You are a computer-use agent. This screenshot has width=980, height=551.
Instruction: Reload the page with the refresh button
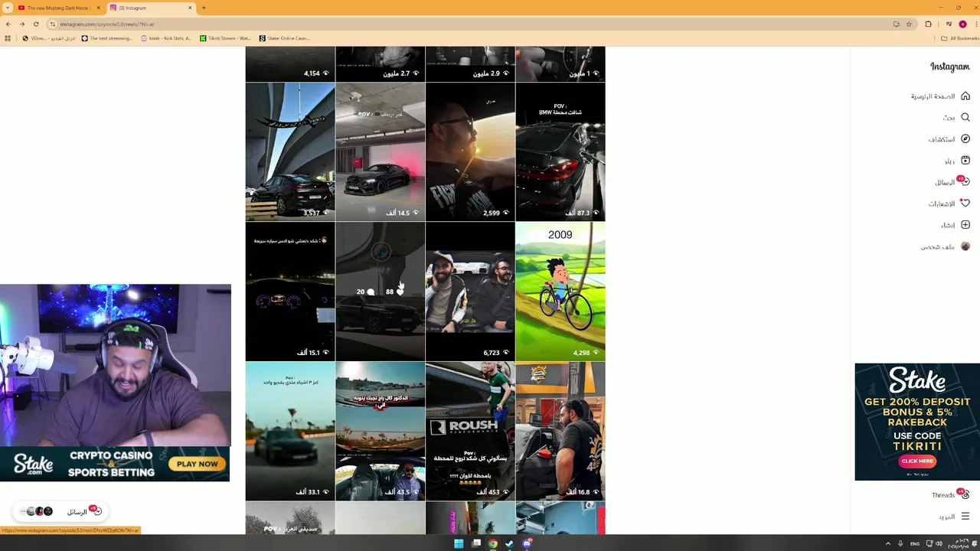pos(36,24)
